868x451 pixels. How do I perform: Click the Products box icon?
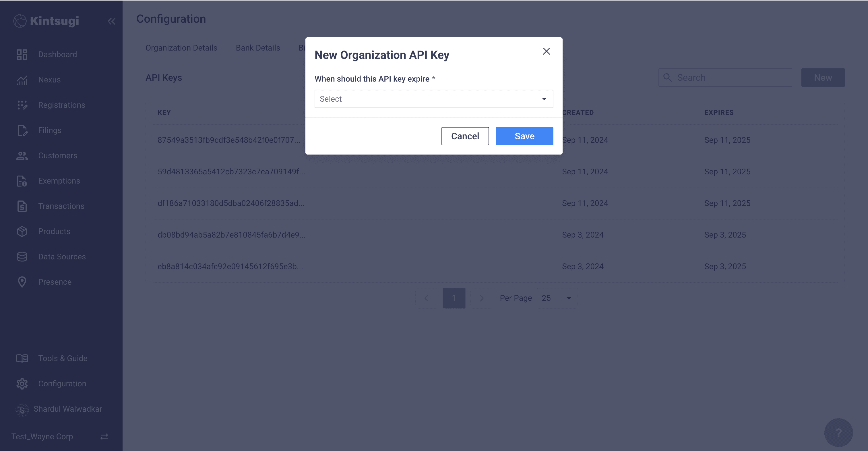click(22, 232)
